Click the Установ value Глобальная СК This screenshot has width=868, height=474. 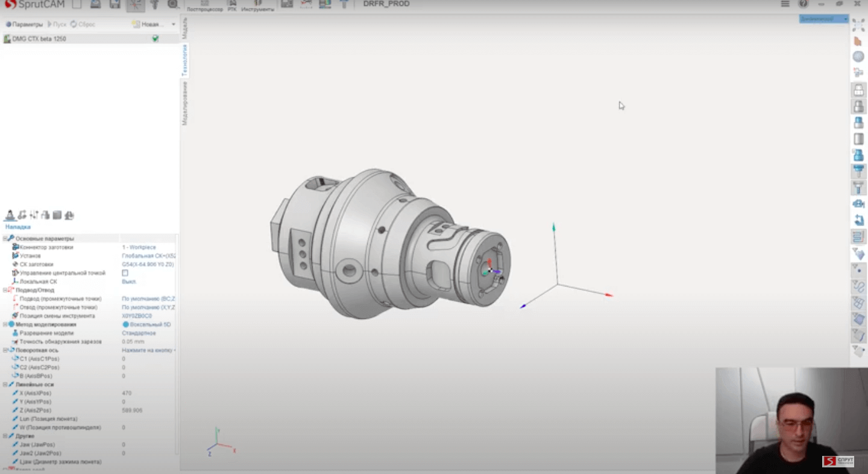(148, 256)
